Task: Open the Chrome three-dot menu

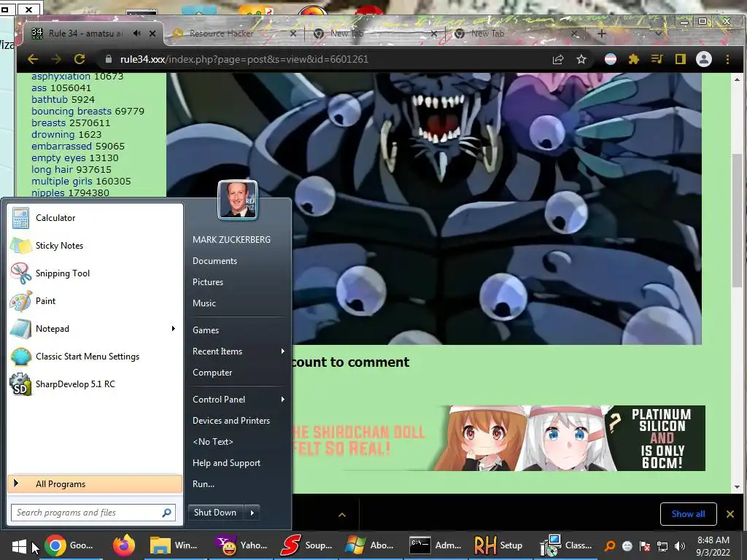Action: point(727,59)
